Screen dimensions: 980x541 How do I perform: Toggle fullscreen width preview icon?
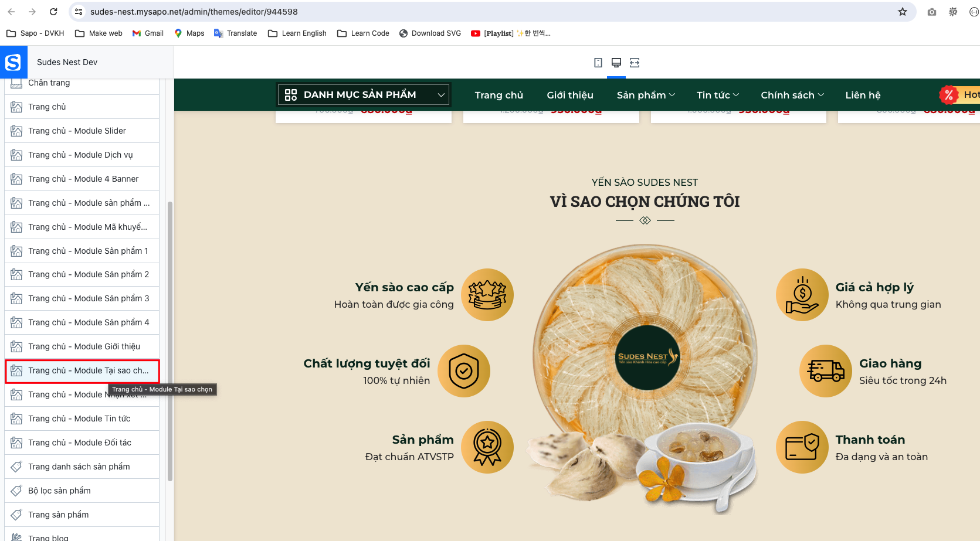click(635, 63)
